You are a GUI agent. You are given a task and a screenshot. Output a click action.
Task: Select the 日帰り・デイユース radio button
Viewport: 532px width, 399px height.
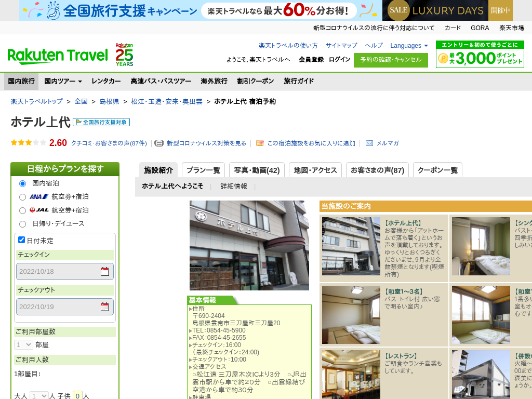(22, 224)
